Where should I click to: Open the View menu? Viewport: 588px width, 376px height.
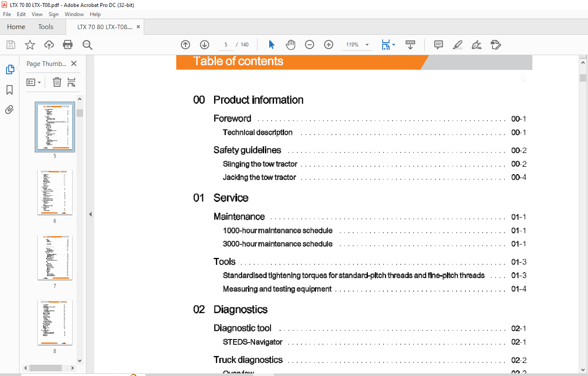(x=37, y=14)
